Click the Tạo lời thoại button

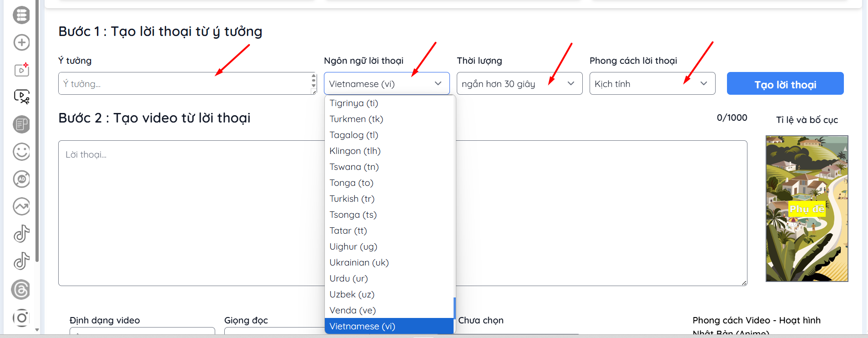785,83
